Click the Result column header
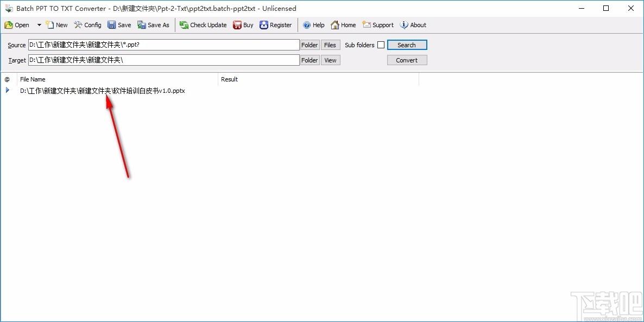The height and width of the screenshot is (322, 644). 318,79
